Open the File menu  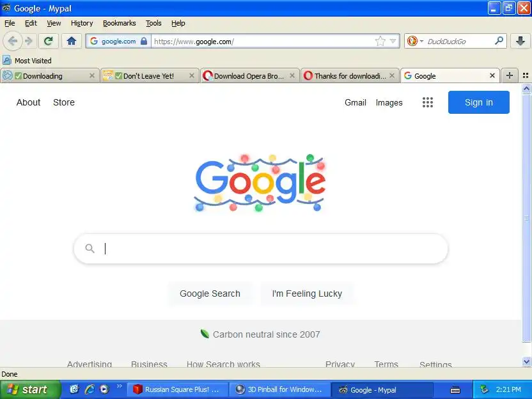click(10, 23)
